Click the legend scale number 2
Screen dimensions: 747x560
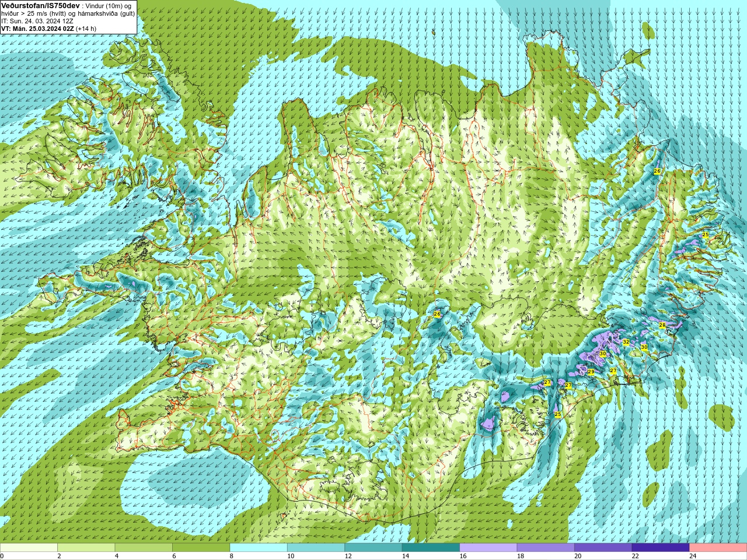[x=59, y=556]
